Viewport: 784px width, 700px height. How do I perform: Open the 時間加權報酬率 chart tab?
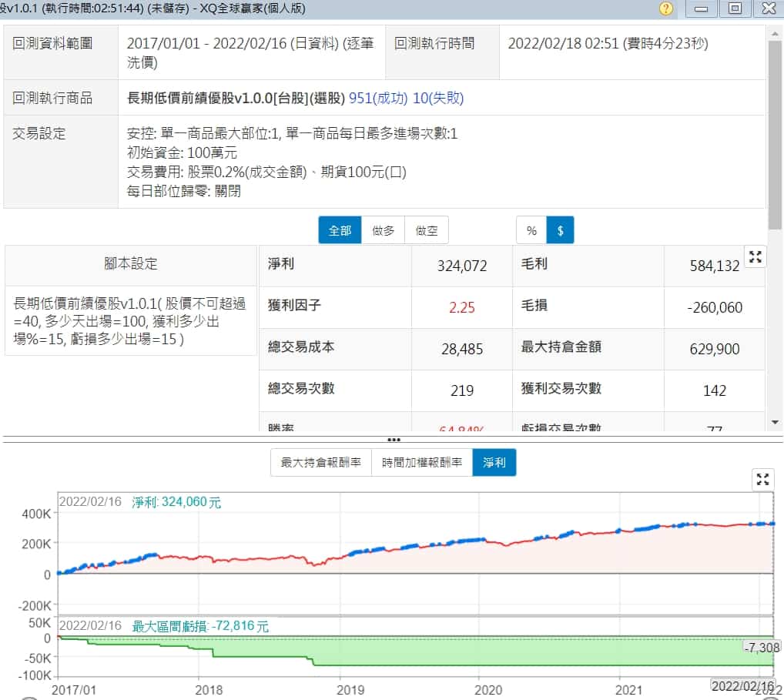(x=422, y=463)
